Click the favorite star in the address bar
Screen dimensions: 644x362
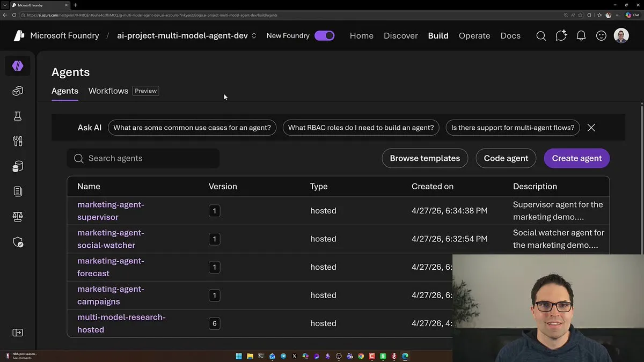tap(581, 15)
